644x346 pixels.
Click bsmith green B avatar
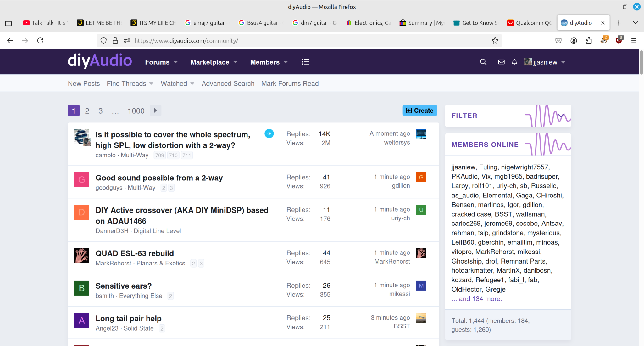pos(82,288)
